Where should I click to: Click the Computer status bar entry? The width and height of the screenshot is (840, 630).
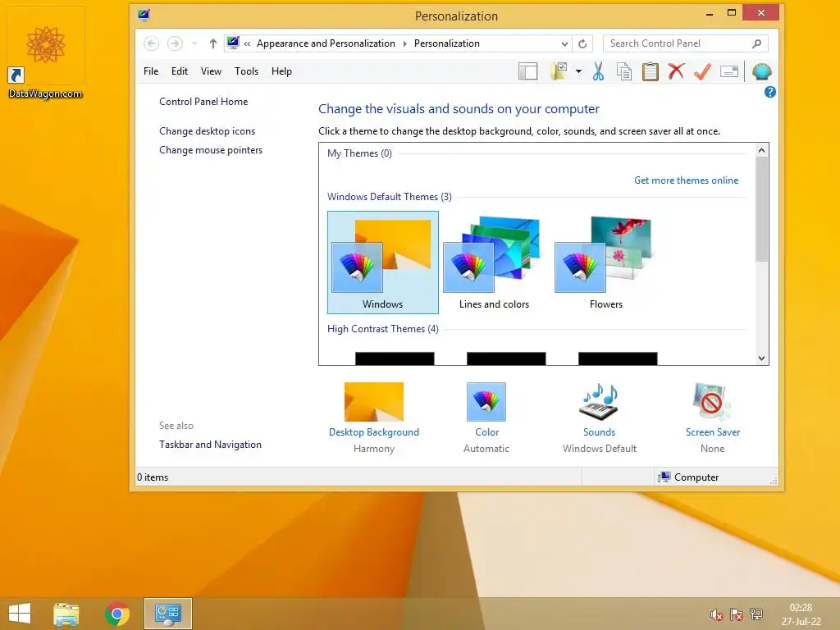pos(688,477)
